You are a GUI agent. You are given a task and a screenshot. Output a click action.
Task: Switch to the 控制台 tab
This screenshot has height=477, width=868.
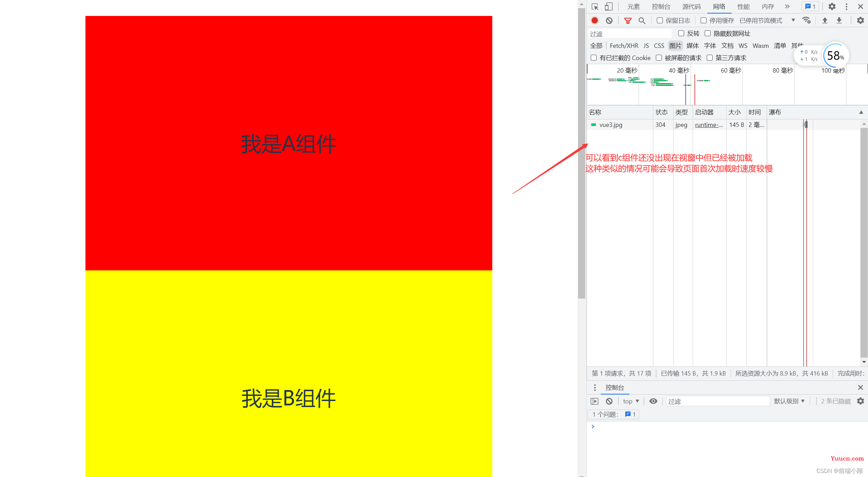[661, 6]
